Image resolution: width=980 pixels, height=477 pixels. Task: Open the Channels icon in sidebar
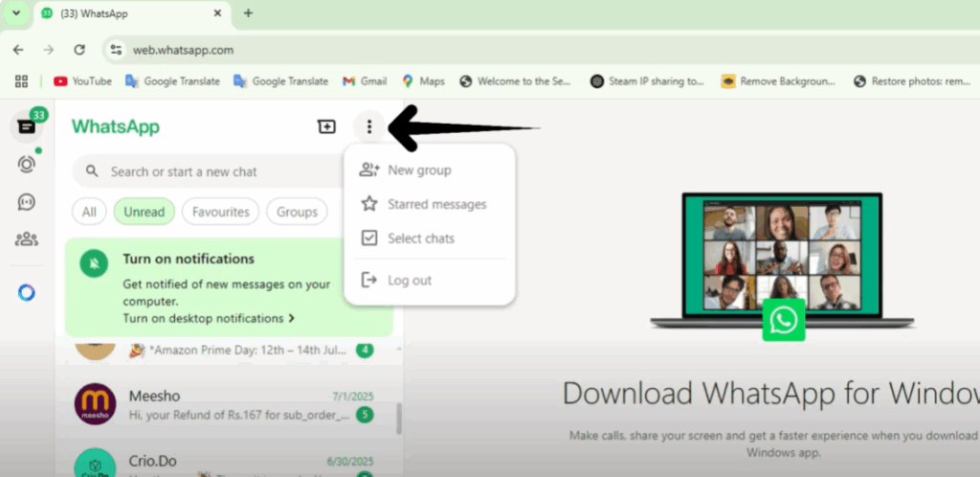pyautogui.click(x=27, y=202)
